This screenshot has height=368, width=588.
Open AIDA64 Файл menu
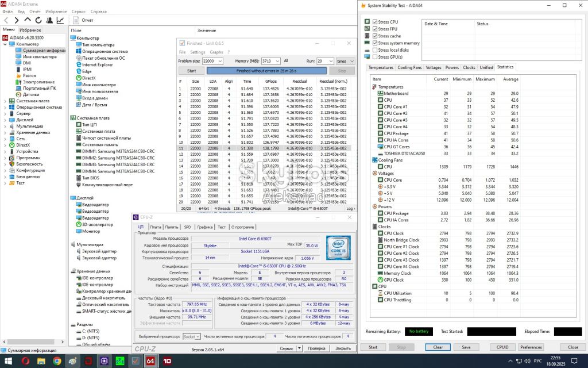pyautogui.click(x=7, y=11)
